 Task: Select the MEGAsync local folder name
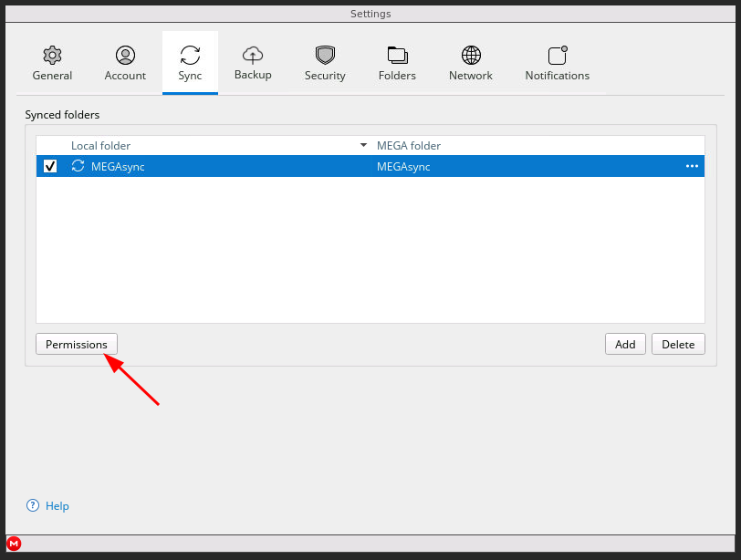click(118, 167)
